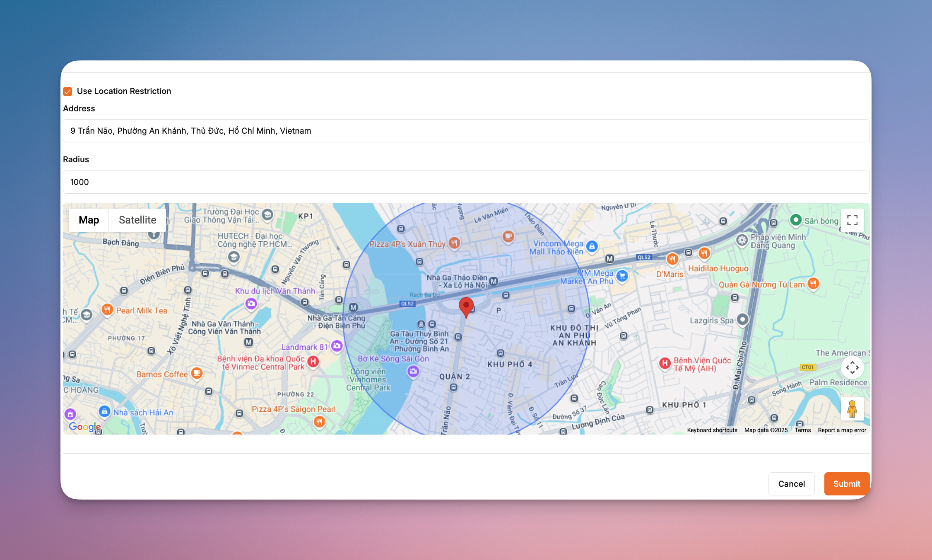Image resolution: width=932 pixels, height=560 pixels.
Task: Click the Cancel button
Action: pos(791,484)
